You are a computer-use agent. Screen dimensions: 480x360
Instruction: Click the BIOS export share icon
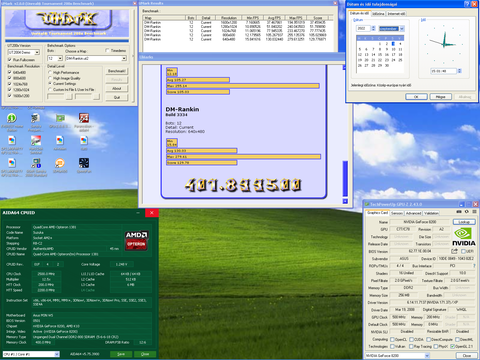(454, 251)
